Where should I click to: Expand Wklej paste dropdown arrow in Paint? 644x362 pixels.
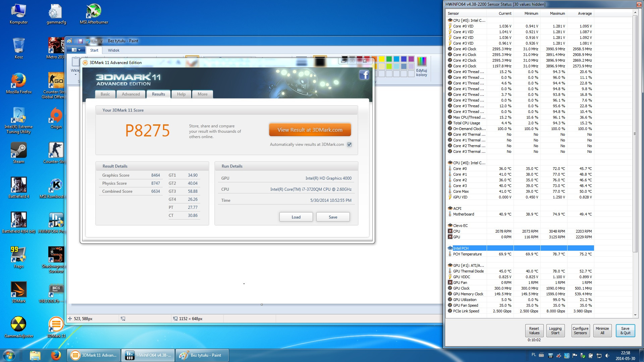(75, 74)
